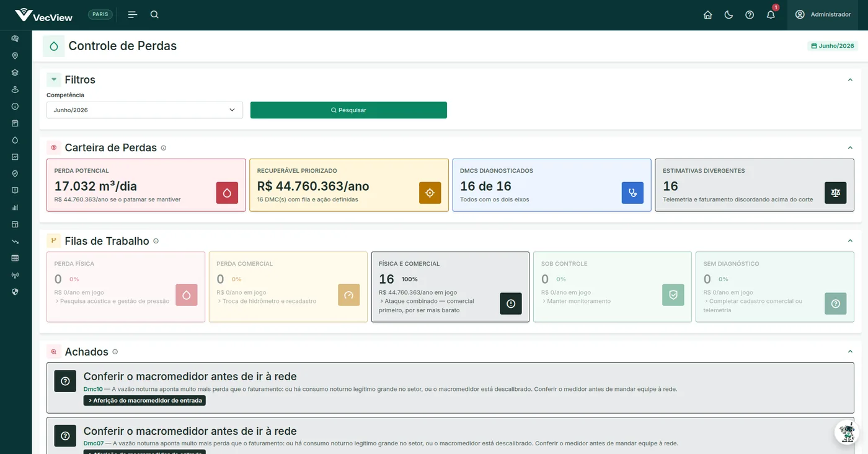Click the "16 de 16" value
This screenshot has width=868, height=454.
tap(485, 186)
